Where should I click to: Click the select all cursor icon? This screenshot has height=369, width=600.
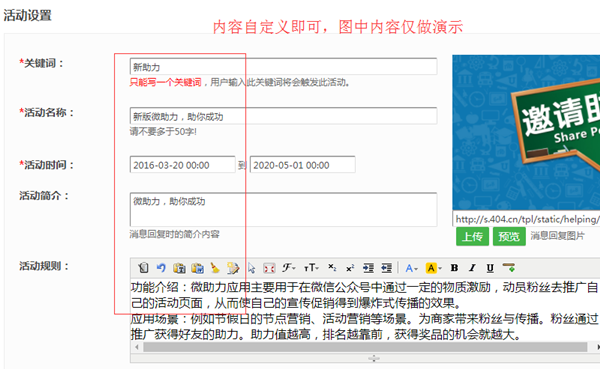pos(251,268)
